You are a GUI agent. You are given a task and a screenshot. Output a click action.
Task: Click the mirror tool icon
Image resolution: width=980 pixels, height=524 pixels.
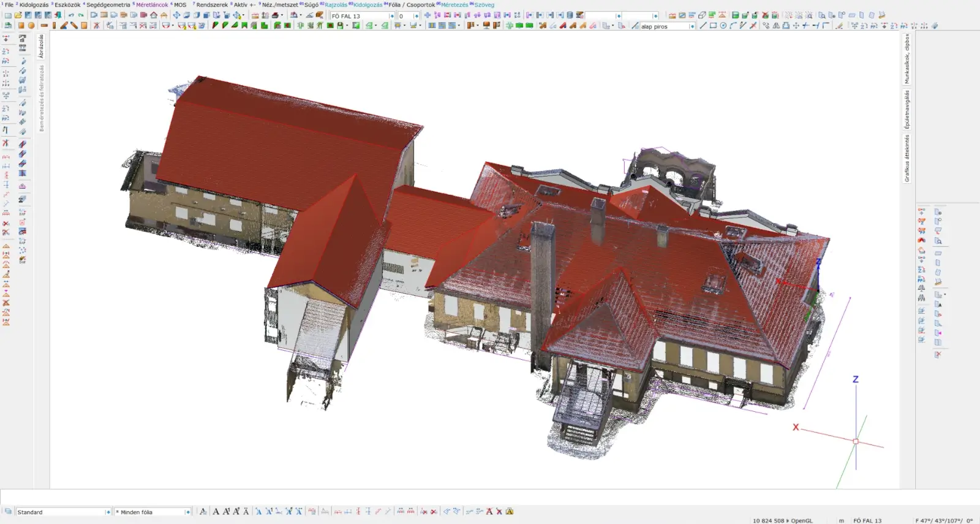point(776,26)
